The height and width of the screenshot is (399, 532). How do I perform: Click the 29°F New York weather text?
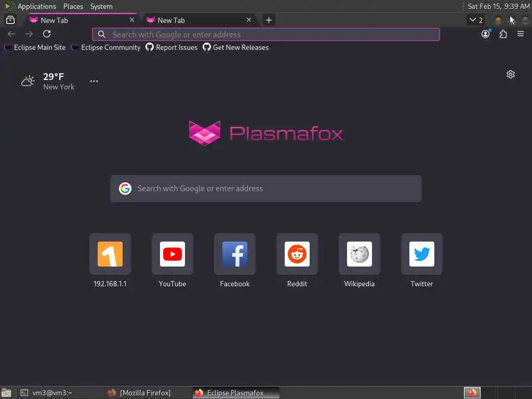58,82
